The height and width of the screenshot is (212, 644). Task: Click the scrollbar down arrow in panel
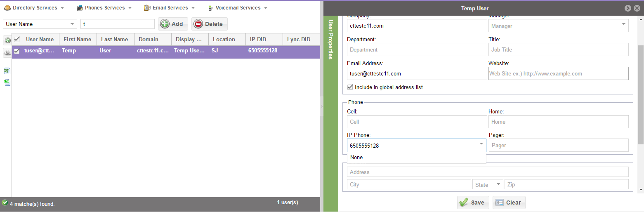(640, 189)
